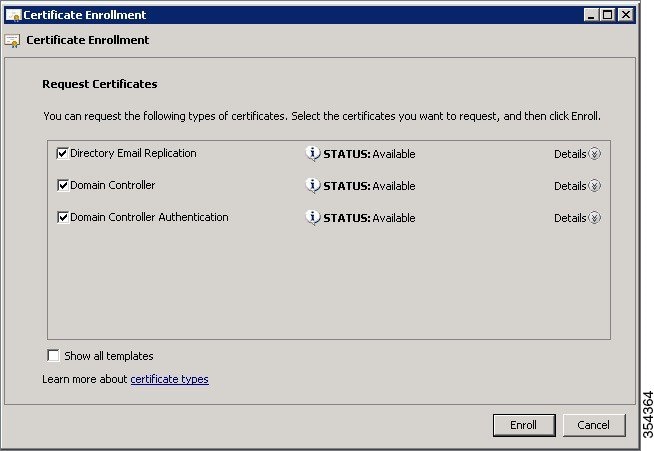Click the certificate icon in the title bar
Image resolution: width=654 pixels, height=451 pixels.
[13, 15]
